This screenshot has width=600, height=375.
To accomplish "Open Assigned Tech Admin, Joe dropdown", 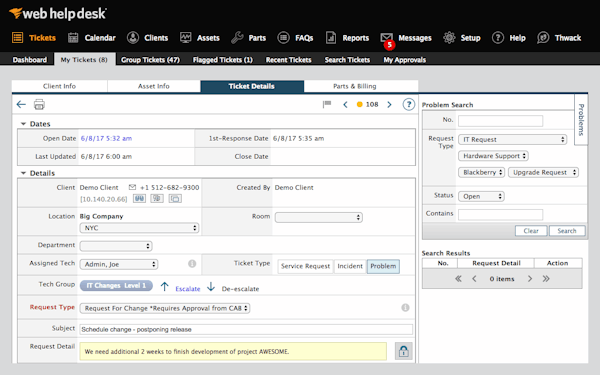I will point(119,264).
